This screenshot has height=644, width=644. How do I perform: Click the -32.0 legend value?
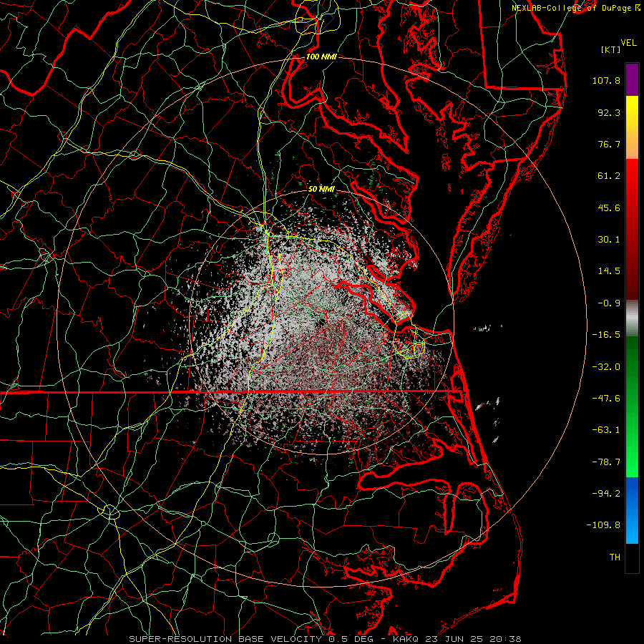606,367
